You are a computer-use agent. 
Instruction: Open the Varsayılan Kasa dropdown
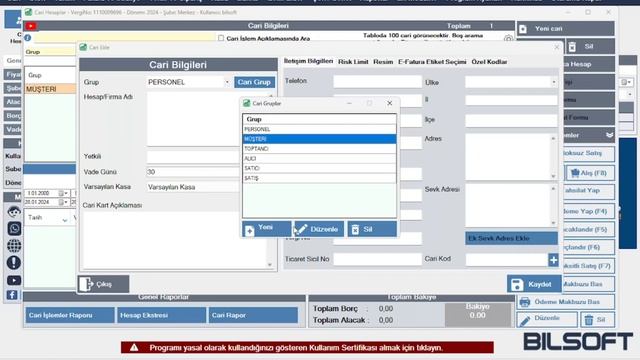[x=193, y=187]
